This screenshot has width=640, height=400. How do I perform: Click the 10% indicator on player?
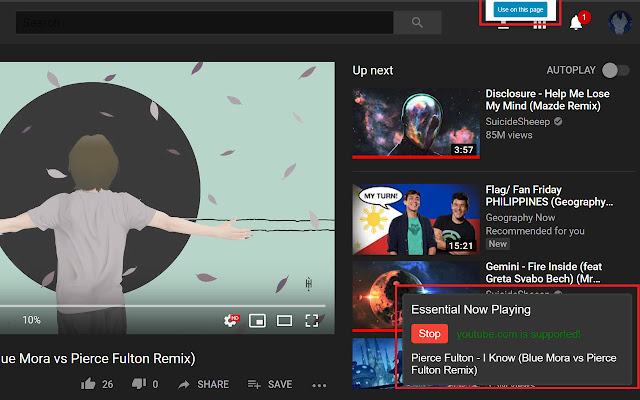pos(31,320)
